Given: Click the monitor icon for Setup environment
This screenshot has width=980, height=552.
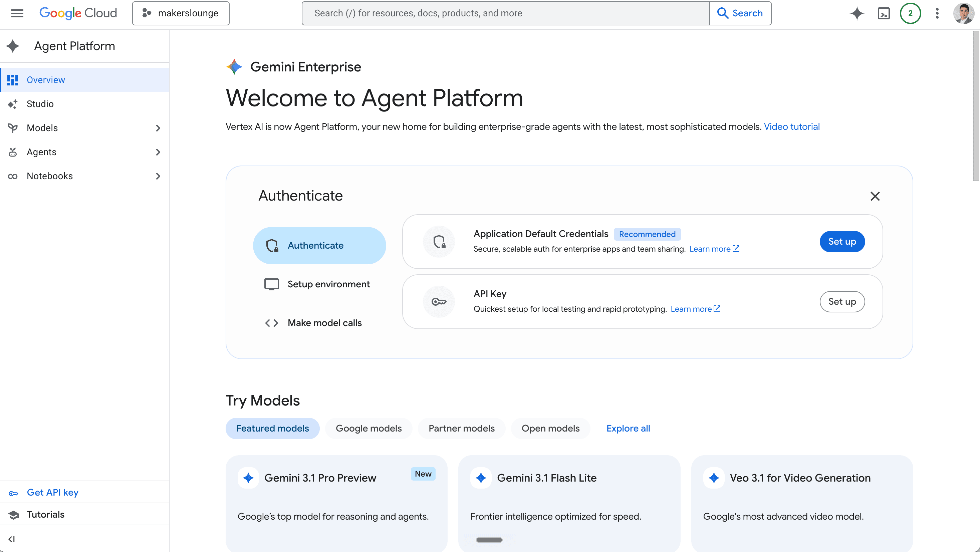Looking at the screenshot, I should coord(272,284).
